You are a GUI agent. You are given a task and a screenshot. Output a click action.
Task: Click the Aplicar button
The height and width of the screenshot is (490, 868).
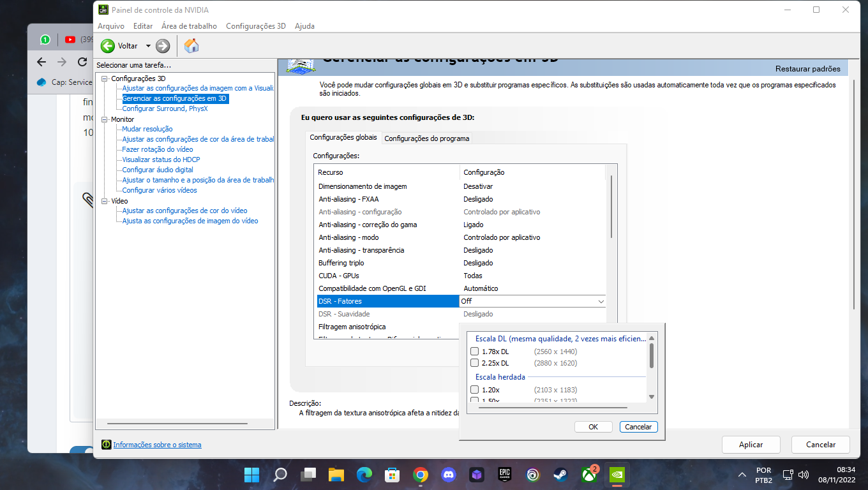click(751, 445)
